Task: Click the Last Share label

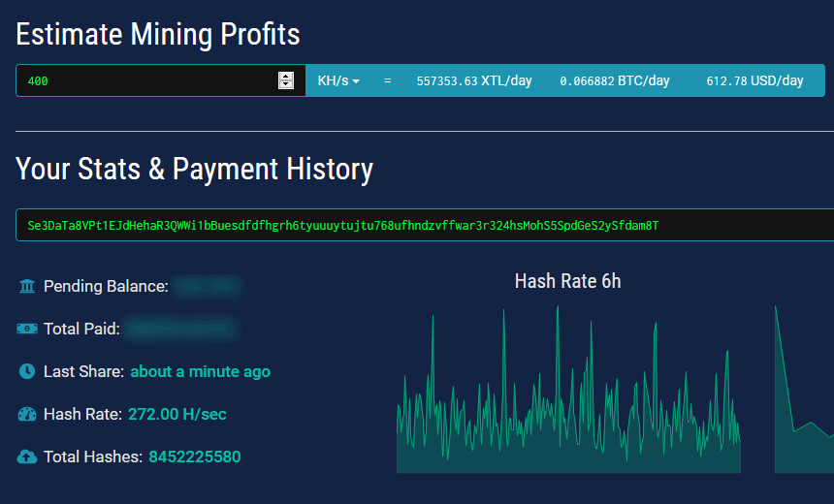Action: tap(84, 371)
